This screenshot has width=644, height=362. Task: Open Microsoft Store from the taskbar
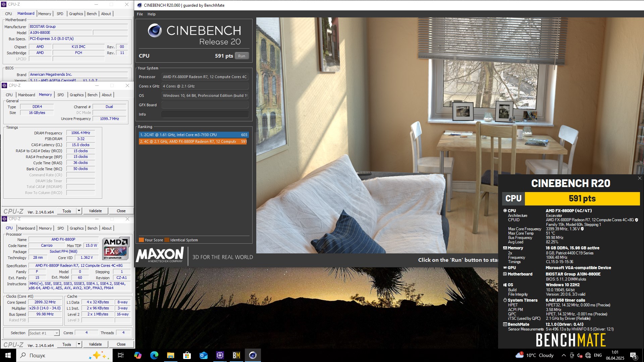pos(187,355)
